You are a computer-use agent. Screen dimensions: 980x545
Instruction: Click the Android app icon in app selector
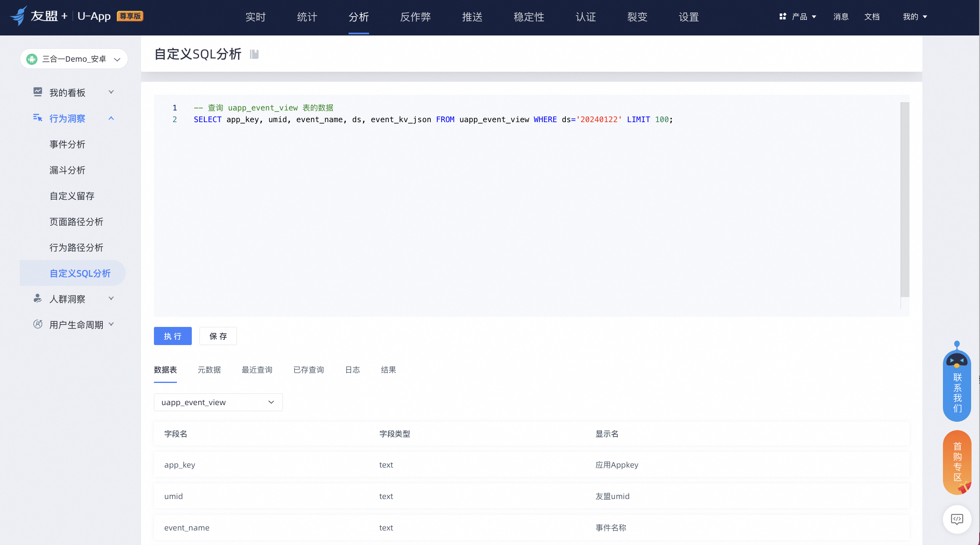32,59
